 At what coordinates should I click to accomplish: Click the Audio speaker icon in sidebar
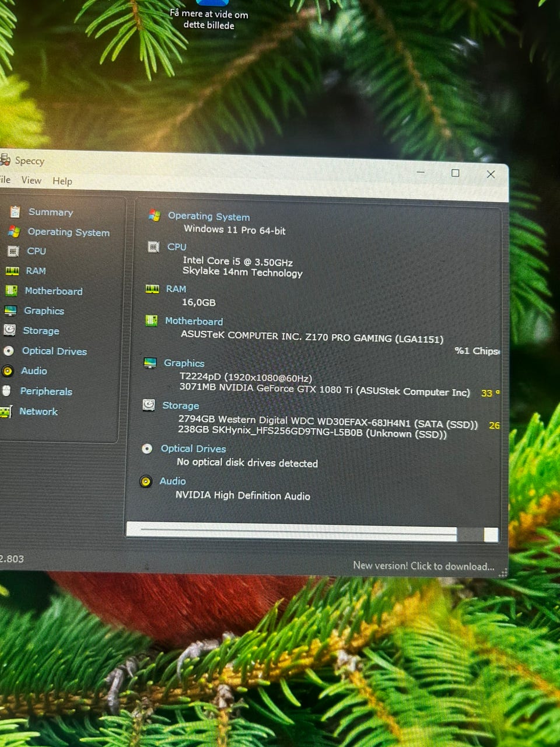[8, 371]
